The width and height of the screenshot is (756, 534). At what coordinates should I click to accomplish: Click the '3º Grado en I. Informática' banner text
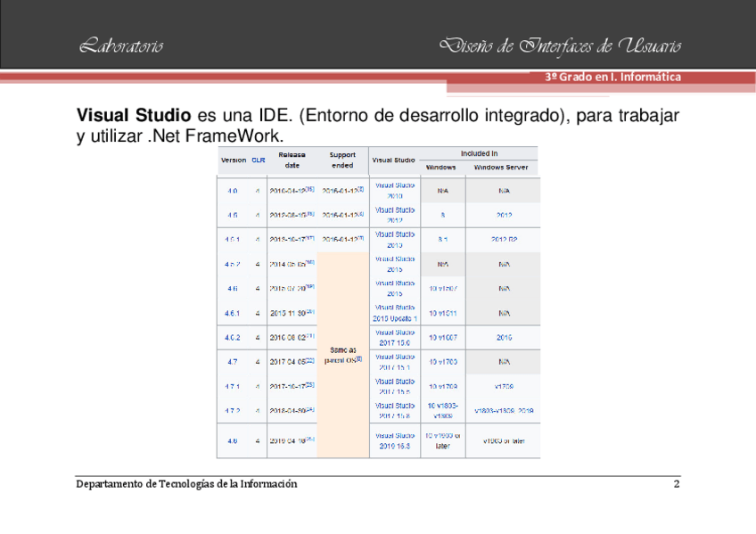coord(612,77)
